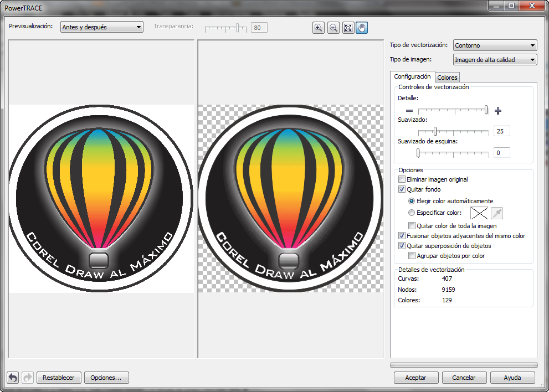This screenshot has width=549, height=392.
Task: Activate the Pan hand tool
Action: [x=362, y=28]
